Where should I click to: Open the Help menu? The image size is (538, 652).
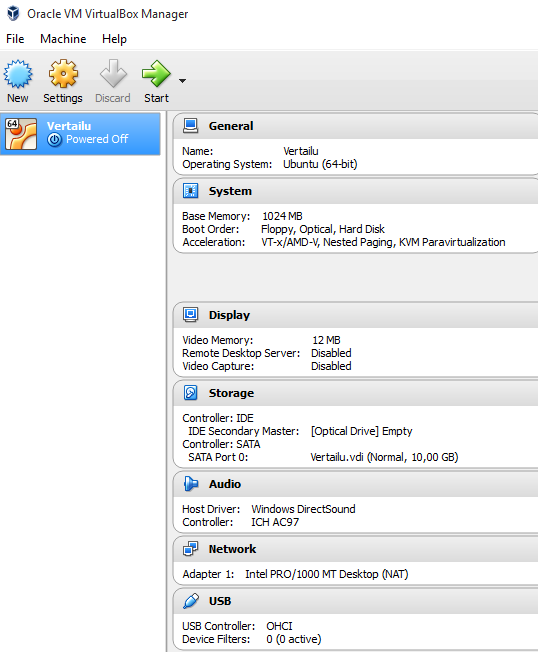[114, 39]
